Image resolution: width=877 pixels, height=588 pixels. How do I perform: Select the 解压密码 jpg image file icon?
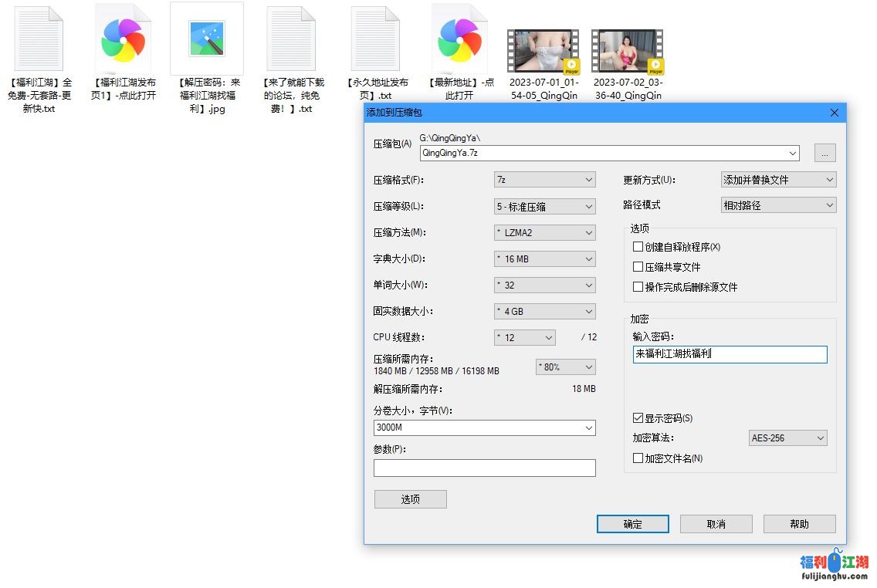207,39
